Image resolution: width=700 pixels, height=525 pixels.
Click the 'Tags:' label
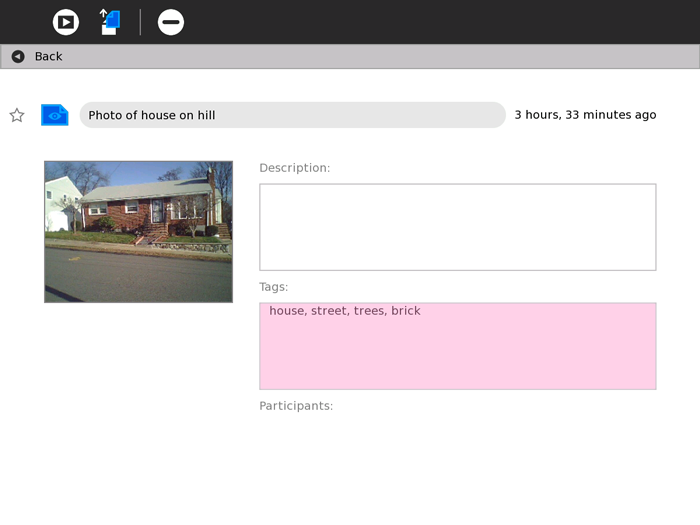click(274, 287)
